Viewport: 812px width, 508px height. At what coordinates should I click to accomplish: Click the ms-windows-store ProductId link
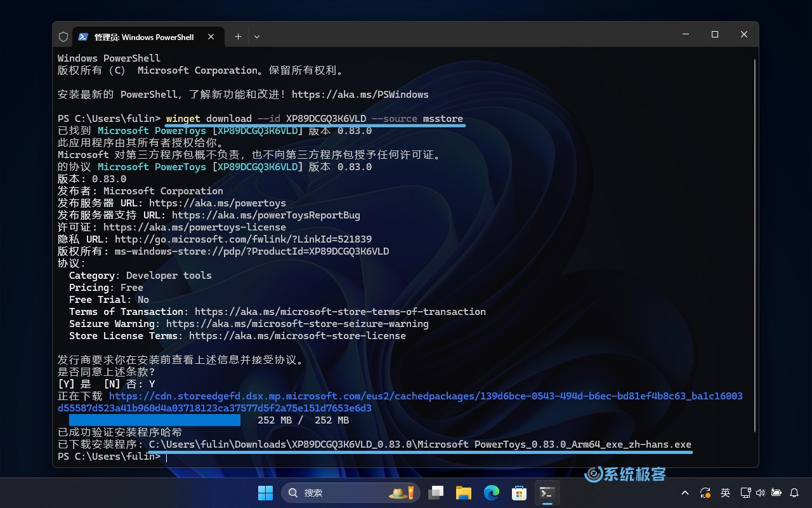point(252,251)
